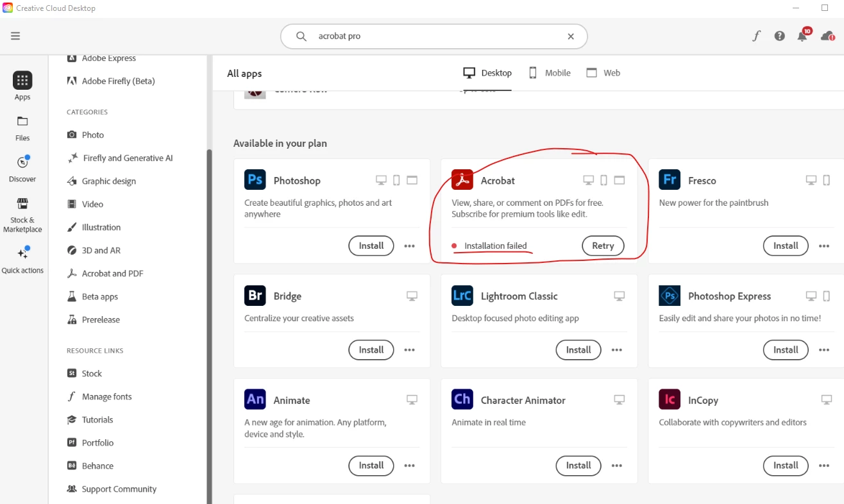
Task: Retry the failed Acrobat installation
Action: (x=603, y=246)
